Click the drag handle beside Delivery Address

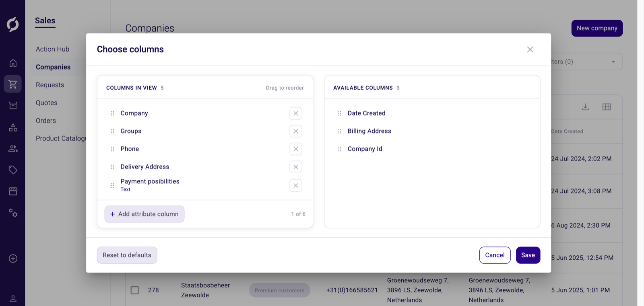click(112, 167)
